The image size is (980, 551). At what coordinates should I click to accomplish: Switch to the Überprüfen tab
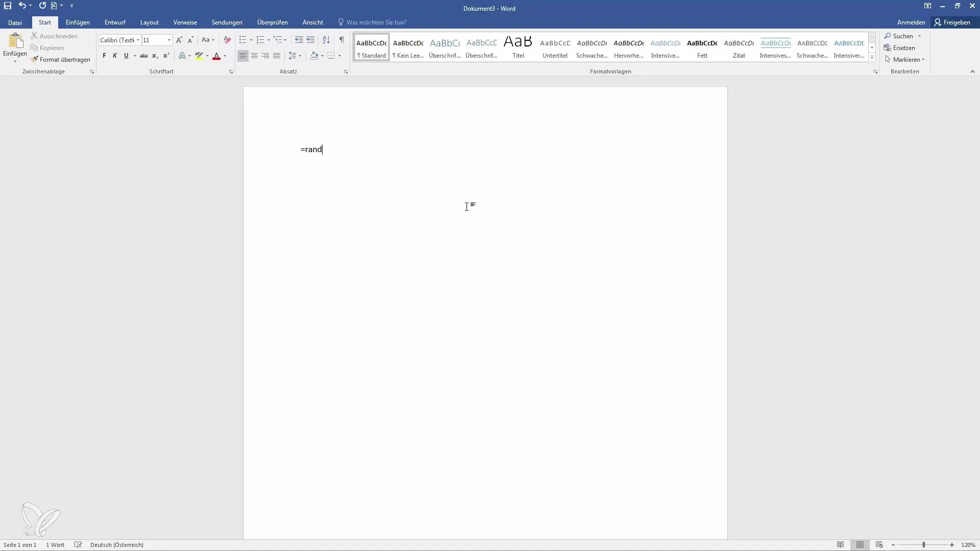[273, 22]
